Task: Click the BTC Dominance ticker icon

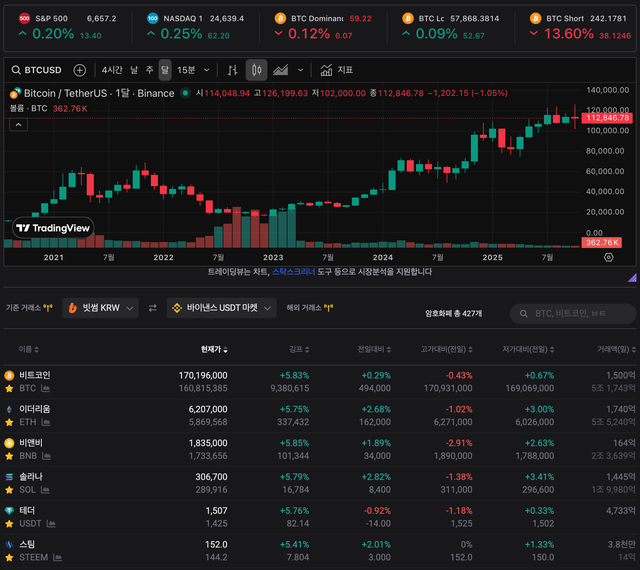Action: click(x=280, y=18)
